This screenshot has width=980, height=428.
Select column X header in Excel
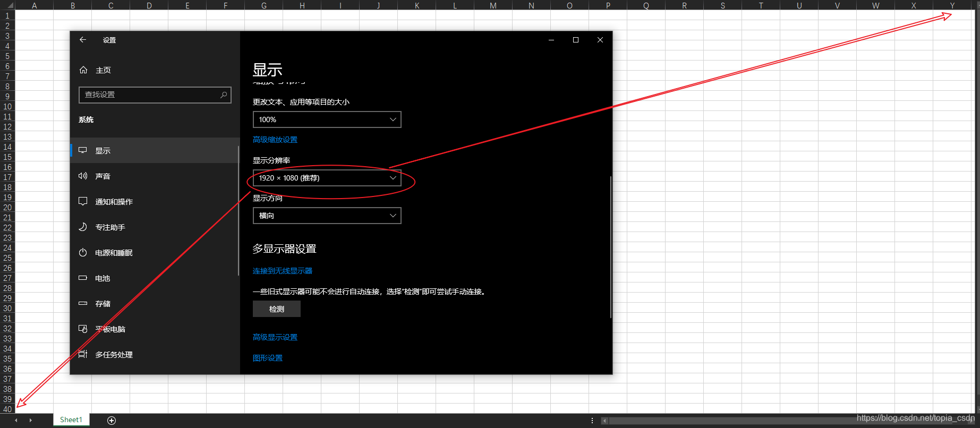[914, 5]
